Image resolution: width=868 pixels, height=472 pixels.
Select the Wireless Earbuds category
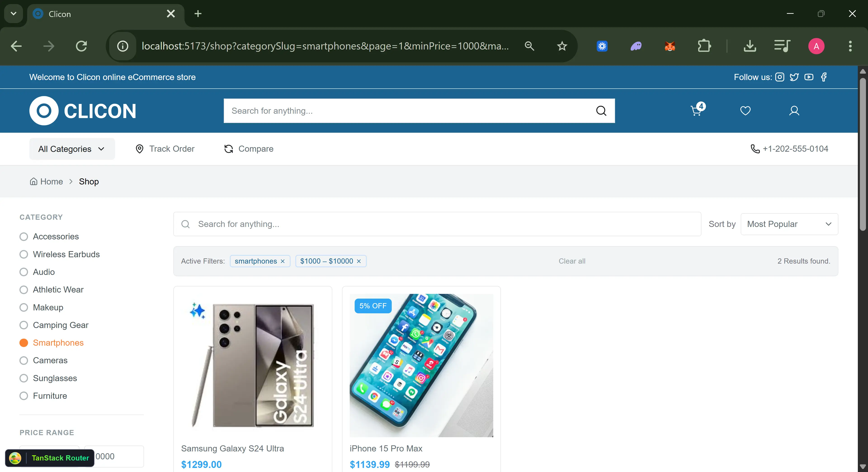(x=60, y=254)
